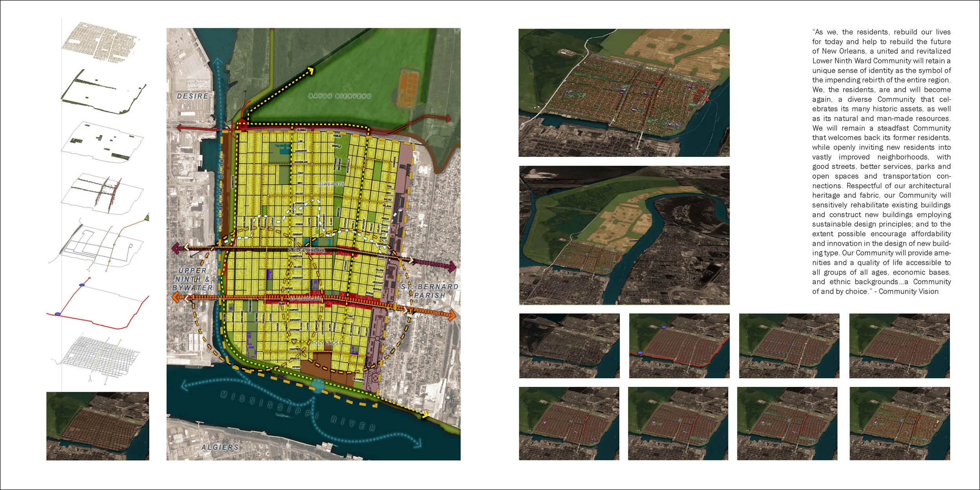980x490 pixels.
Task: Click the "- Community Vision" attribution text
Action: click(906, 291)
